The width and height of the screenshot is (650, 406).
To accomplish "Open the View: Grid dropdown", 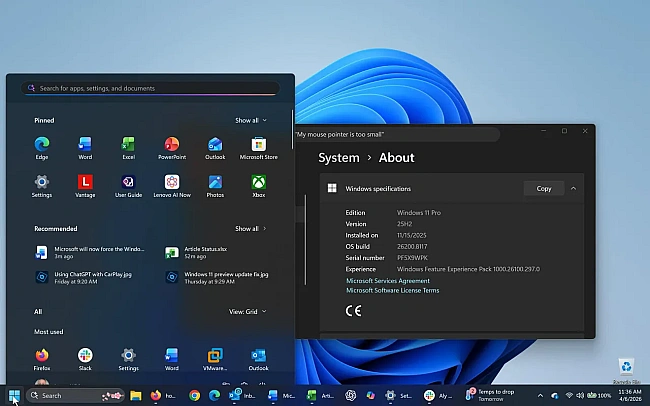I will [x=248, y=311].
